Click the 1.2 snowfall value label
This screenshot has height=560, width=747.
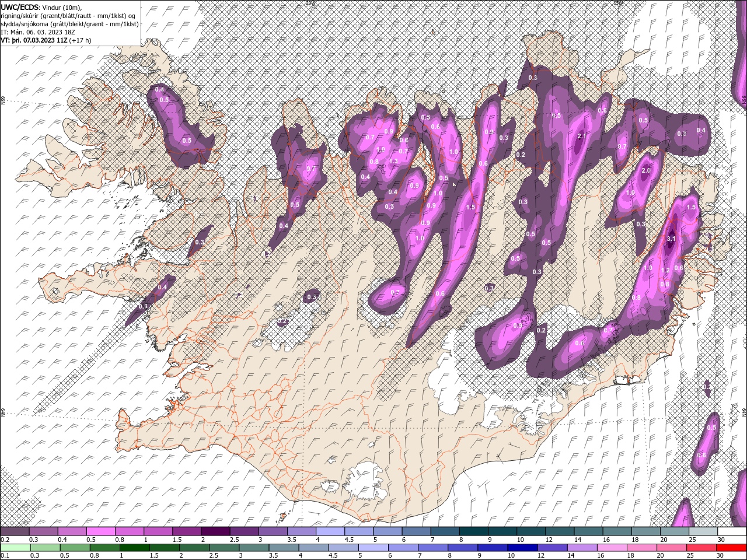tap(666, 271)
